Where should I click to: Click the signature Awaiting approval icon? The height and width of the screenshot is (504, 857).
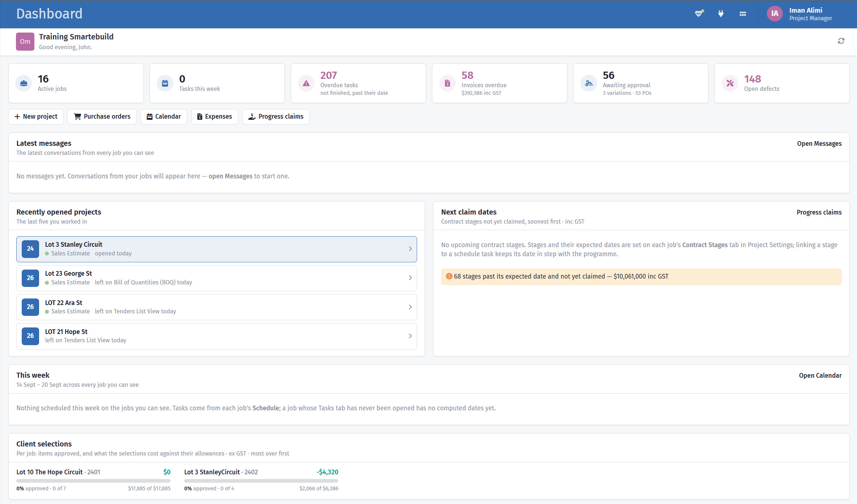[588, 83]
